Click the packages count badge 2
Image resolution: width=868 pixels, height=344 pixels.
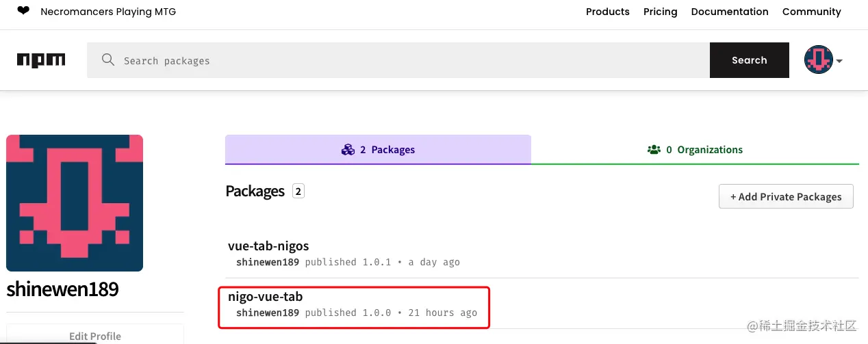coord(298,191)
